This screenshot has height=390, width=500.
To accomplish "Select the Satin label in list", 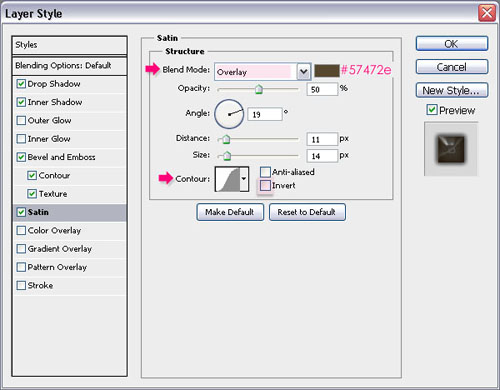I will pyautogui.click(x=38, y=212).
